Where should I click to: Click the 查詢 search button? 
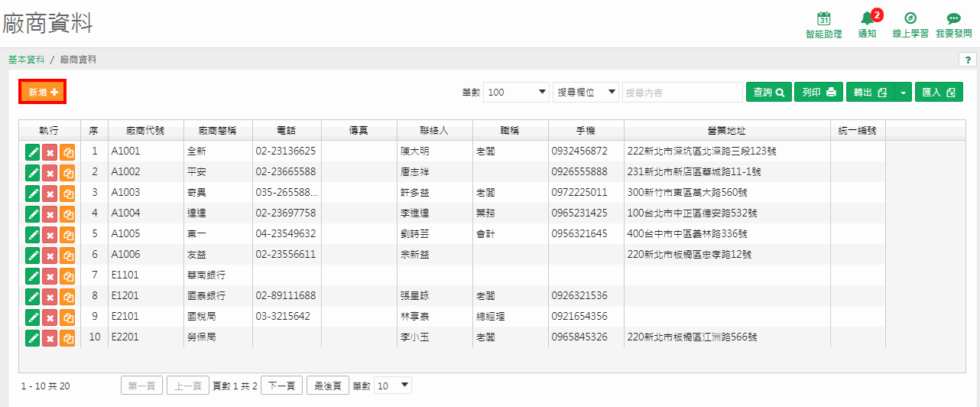click(769, 93)
